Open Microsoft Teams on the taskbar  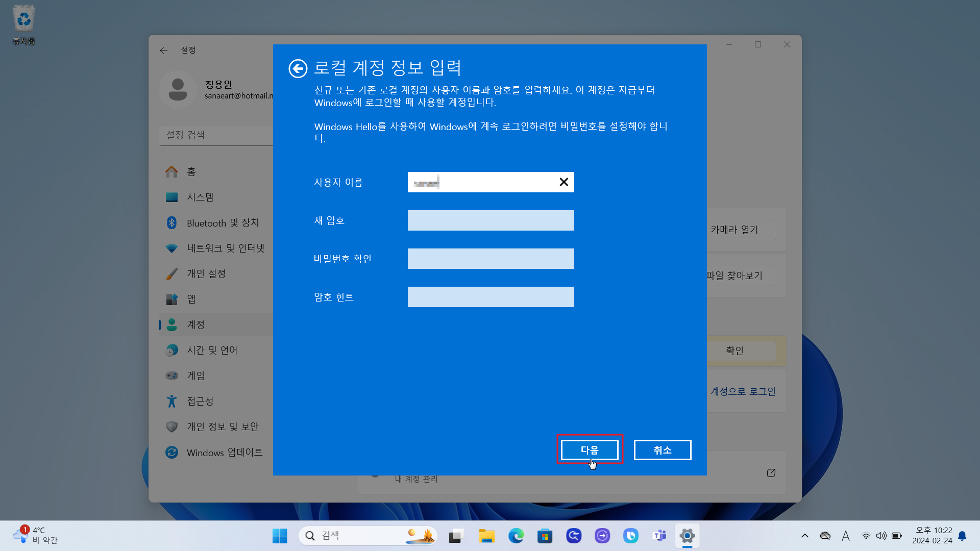[659, 536]
